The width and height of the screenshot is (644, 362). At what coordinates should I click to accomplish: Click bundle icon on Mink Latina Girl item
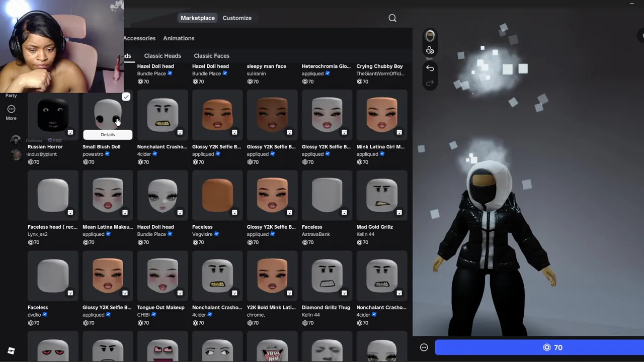point(399,132)
